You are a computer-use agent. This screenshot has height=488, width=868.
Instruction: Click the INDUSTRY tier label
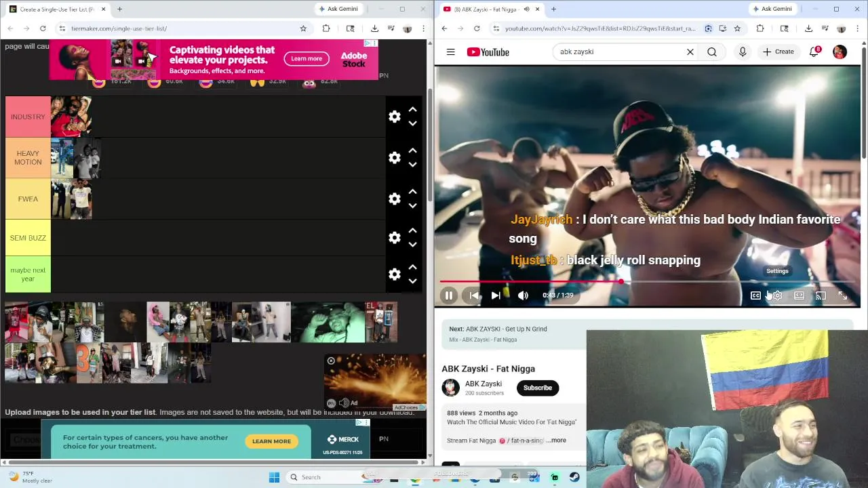[28, 117]
